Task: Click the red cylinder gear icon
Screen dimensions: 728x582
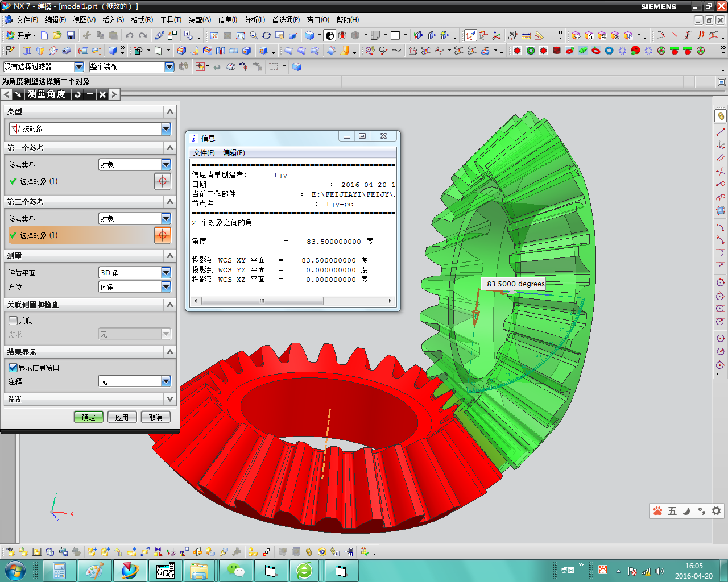Action: (557, 51)
